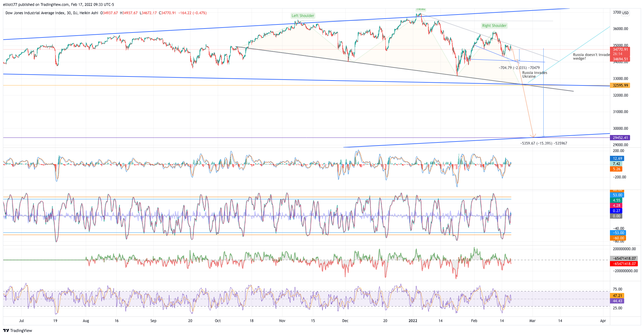Image resolution: width=644 pixels, height=336 pixels.
Task: Click the purple 29452.41 horizontal line label
Action: click(x=620, y=138)
